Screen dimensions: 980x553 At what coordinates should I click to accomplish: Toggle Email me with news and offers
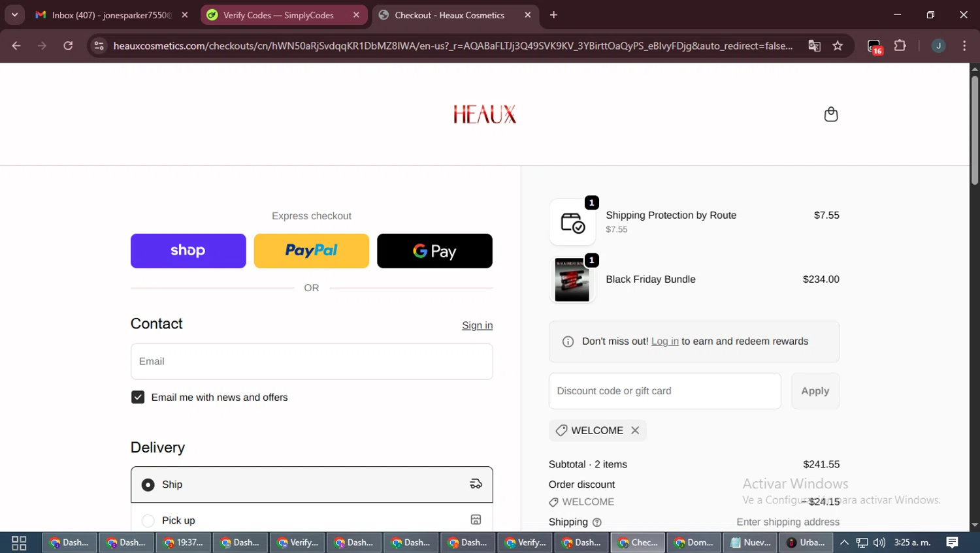pos(138,397)
